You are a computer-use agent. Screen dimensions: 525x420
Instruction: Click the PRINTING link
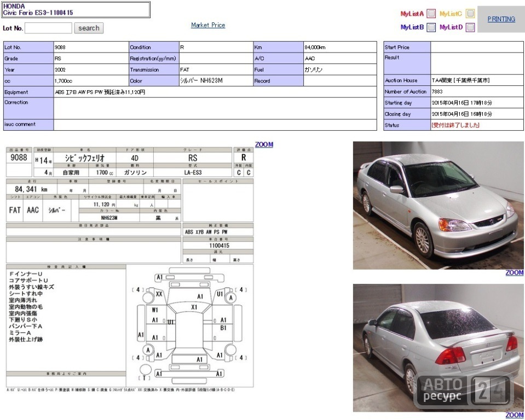[x=501, y=19]
